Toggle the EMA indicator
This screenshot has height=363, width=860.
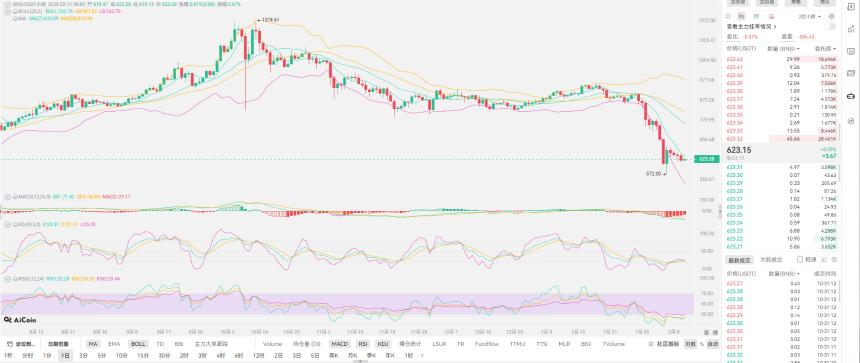[x=114, y=344]
